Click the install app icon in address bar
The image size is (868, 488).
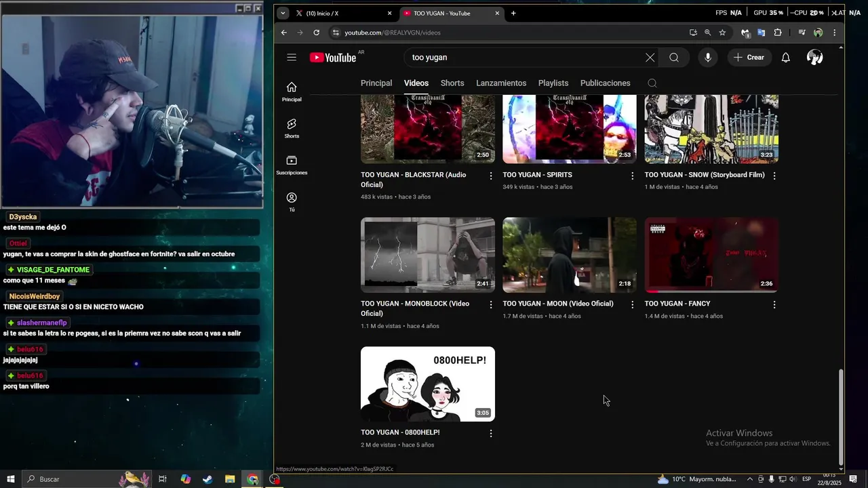693,33
